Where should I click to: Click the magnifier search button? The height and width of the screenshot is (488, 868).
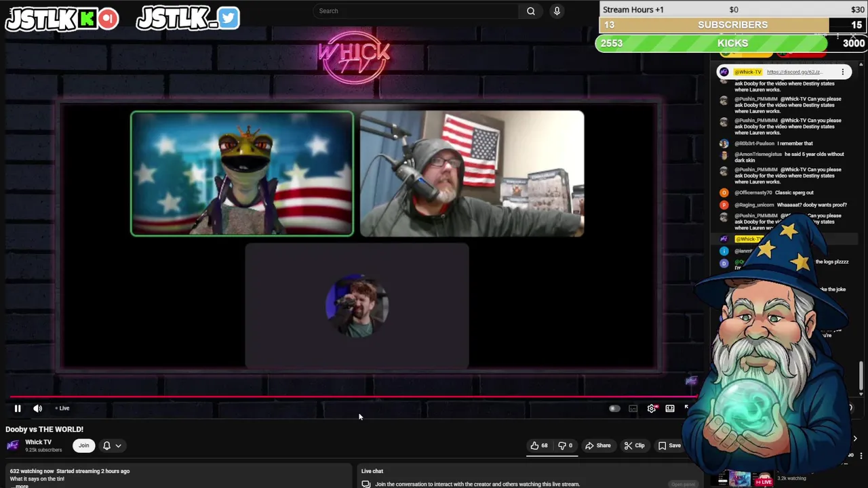point(531,11)
